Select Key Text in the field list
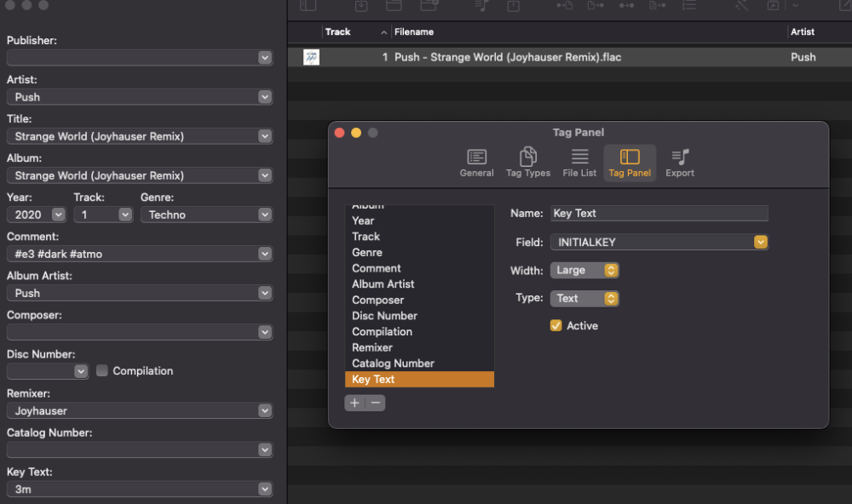This screenshot has height=504, width=852. coord(419,379)
